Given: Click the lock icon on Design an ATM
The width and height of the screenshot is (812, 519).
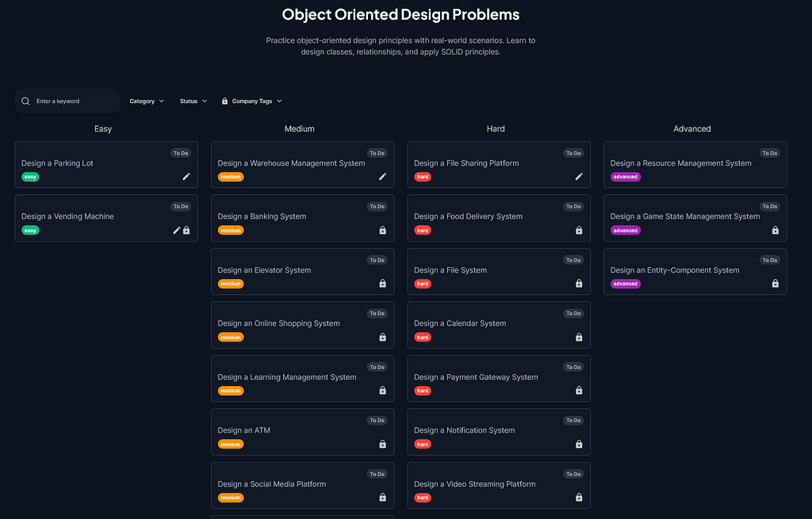Looking at the screenshot, I should coord(383,445).
